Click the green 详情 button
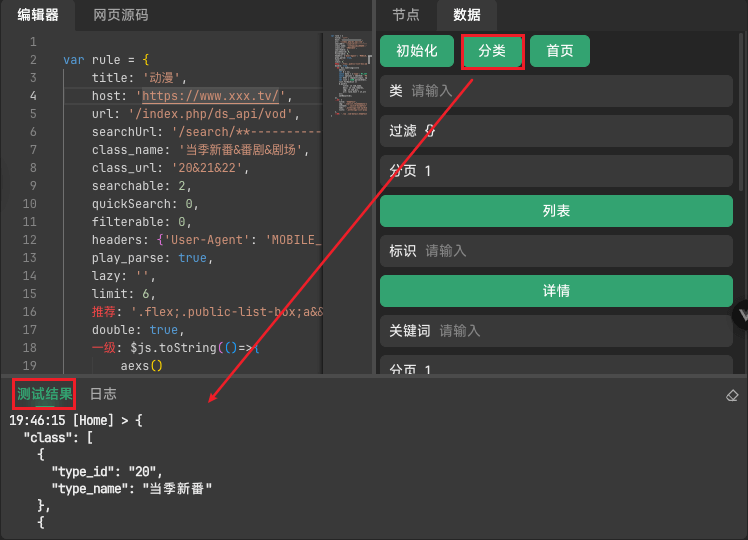The image size is (748, 540). tap(556, 291)
